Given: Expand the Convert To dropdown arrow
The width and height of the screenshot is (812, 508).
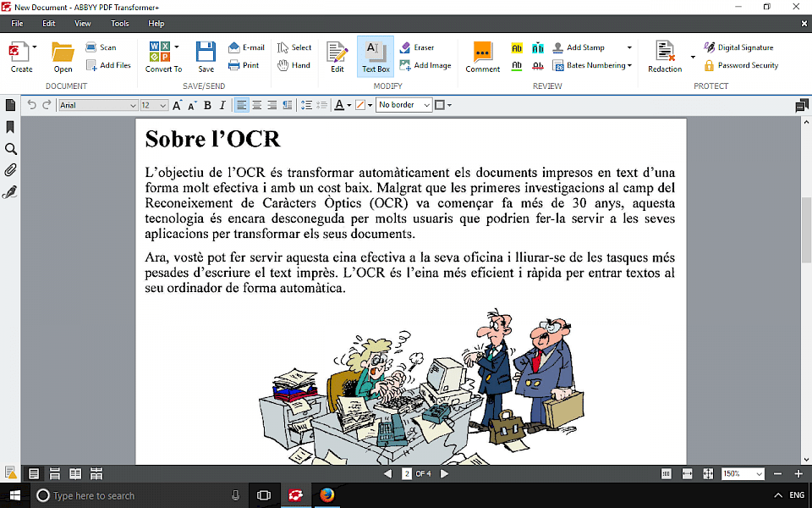Looking at the screenshot, I should click(177, 47).
